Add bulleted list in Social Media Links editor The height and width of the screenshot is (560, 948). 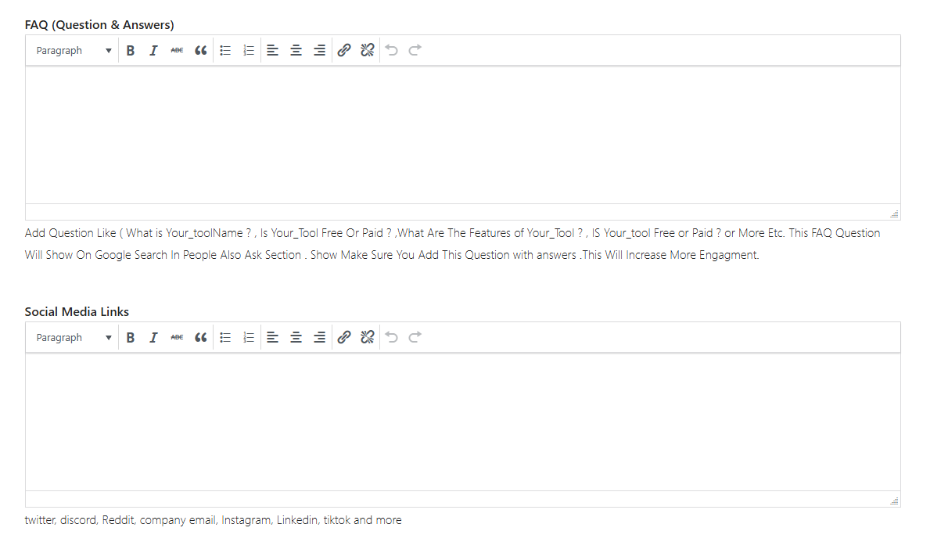click(225, 337)
